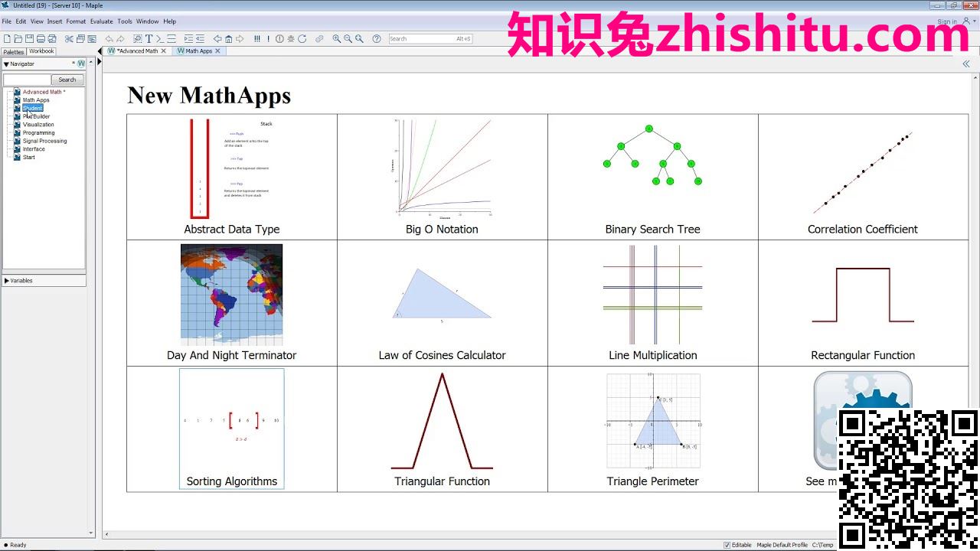Viewport: 980px width, 551px height.
Task: Click the Line Multiplication thumbnail
Action: pos(652,295)
